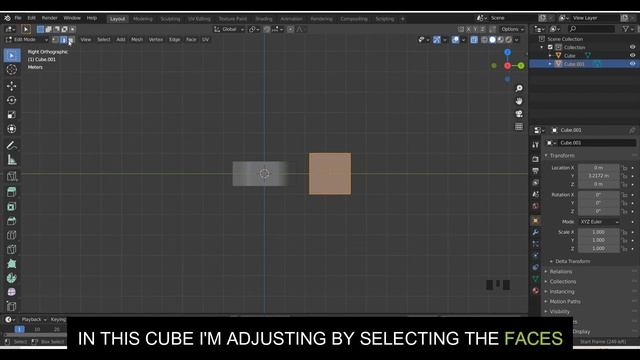Open the Render properties tab
Image resolution: width=640 pixels, height=360 pixels.
pyautogui.click(x=536, y=159)
